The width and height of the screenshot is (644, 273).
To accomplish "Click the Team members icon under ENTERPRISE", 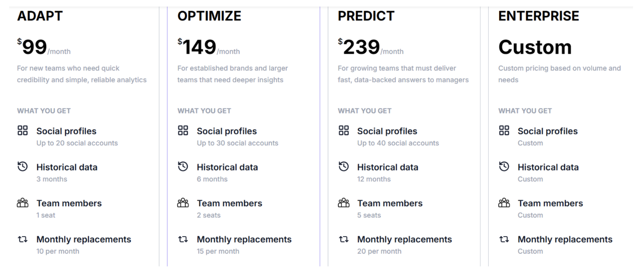I will point(504,203).
